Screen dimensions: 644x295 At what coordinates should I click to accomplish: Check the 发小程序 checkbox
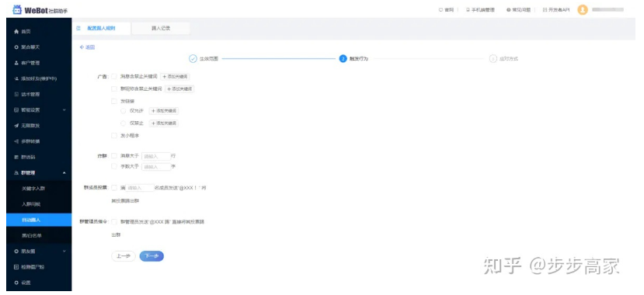[x=114, y=135]
